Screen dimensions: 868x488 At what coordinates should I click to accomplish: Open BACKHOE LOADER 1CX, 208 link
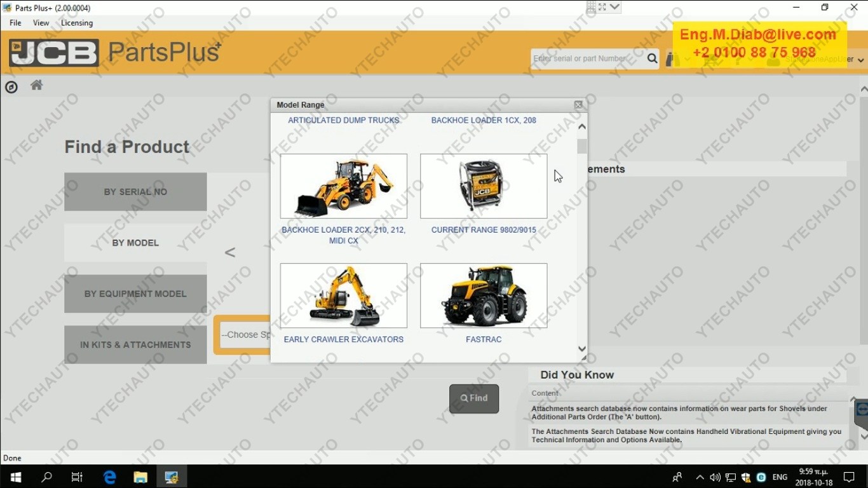pyautogui.click(x=484, y=120)
